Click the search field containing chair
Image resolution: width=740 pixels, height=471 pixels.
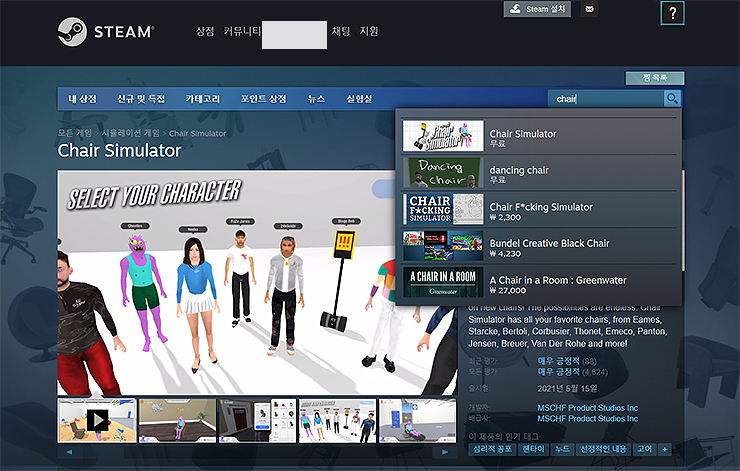click(x=606, y=99)
